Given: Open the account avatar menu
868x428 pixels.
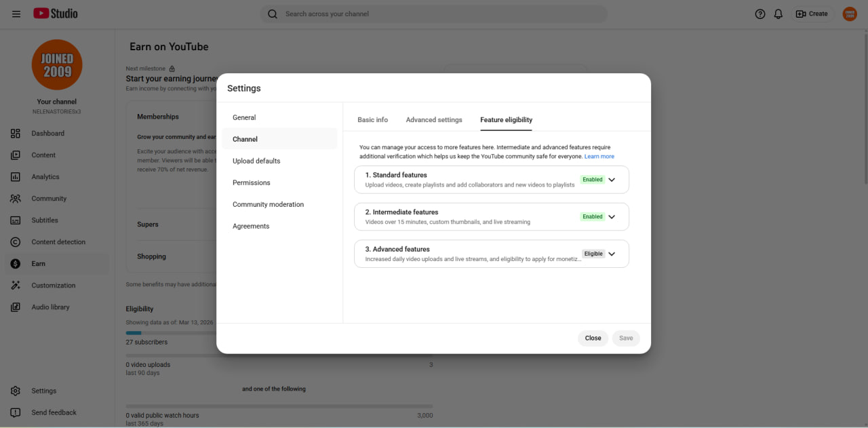Looking at the screenshot, I should tap(850, 14).
